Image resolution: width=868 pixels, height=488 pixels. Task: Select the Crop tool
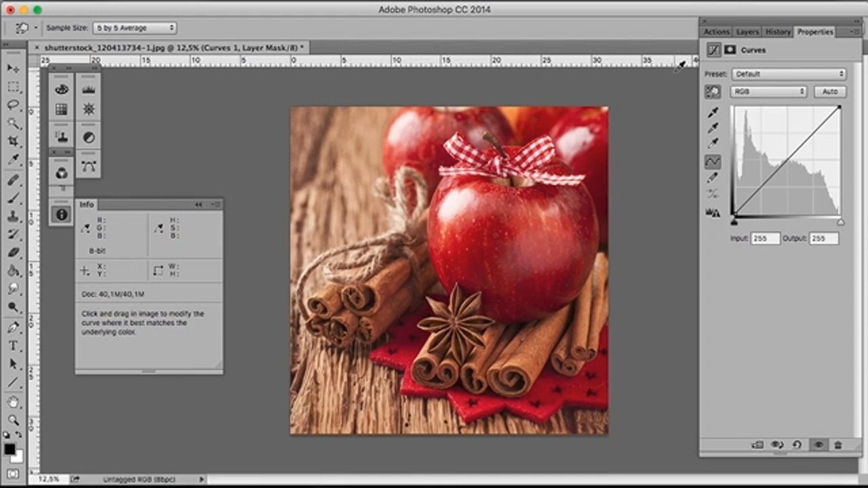pos(13,142)
